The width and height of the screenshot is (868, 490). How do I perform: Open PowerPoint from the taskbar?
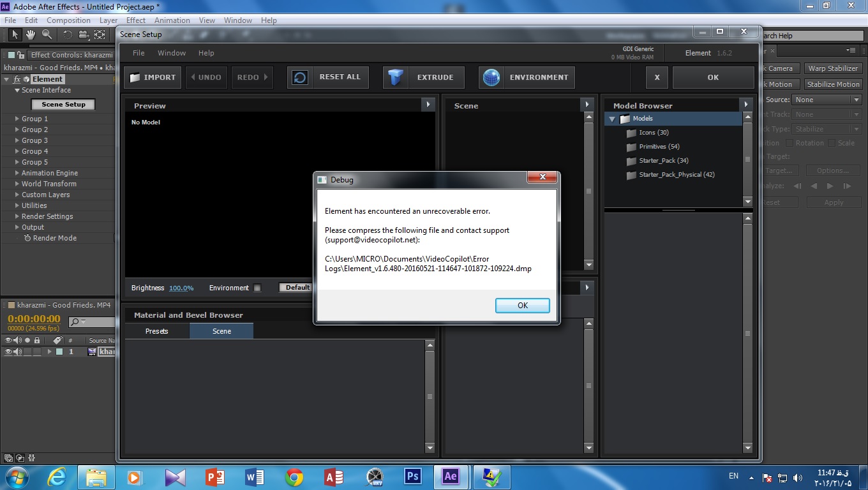(x=215, y=477)
